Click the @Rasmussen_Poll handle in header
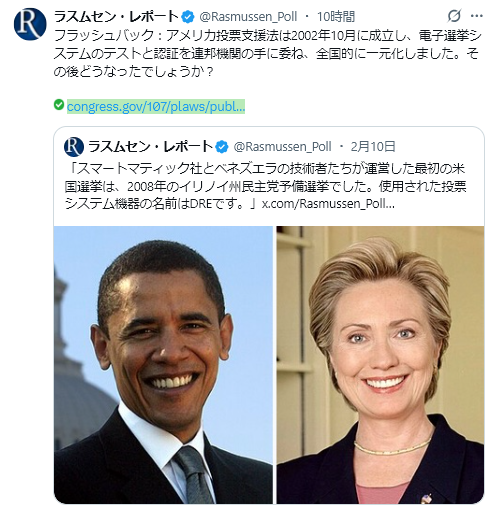 [248, 17]
